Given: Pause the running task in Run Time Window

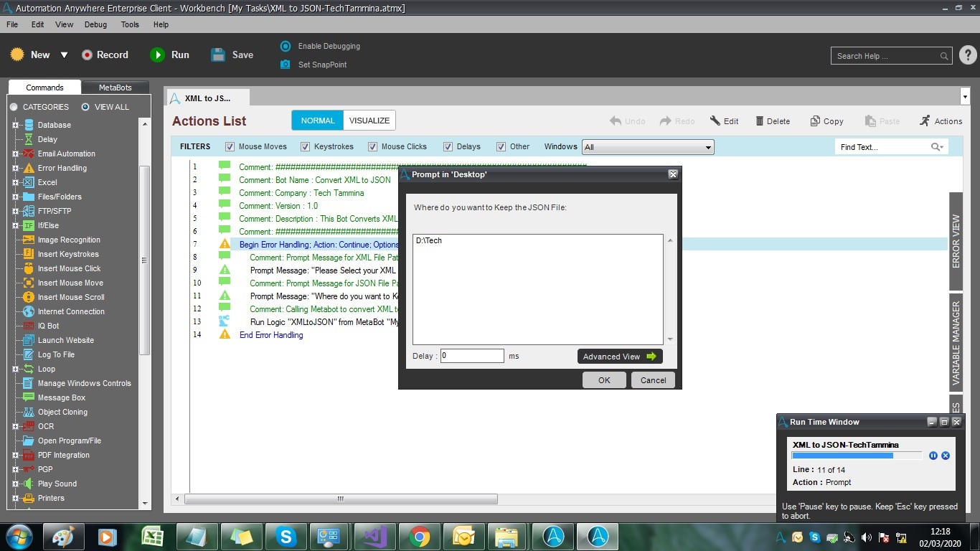Looking at the screenshot, I should [933, 456].
